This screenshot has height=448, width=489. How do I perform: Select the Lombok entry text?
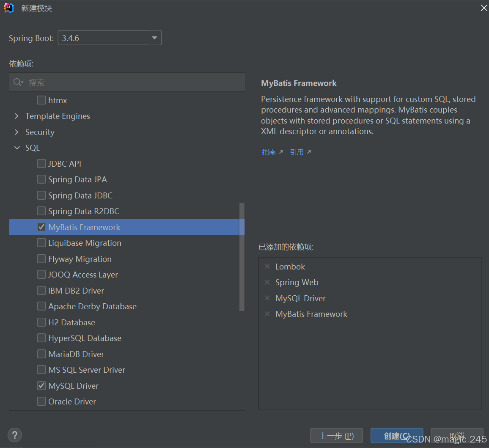pos(290,267)
